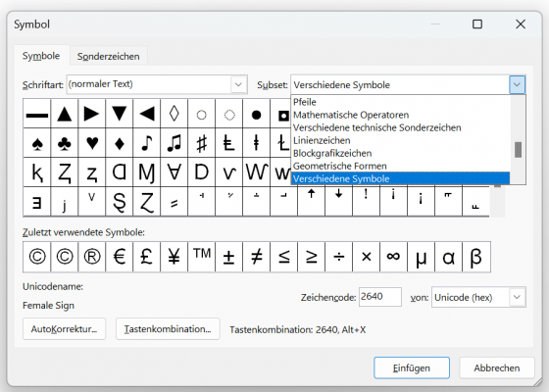Pick the infinity symbol in recents

[x=393, y=257]
